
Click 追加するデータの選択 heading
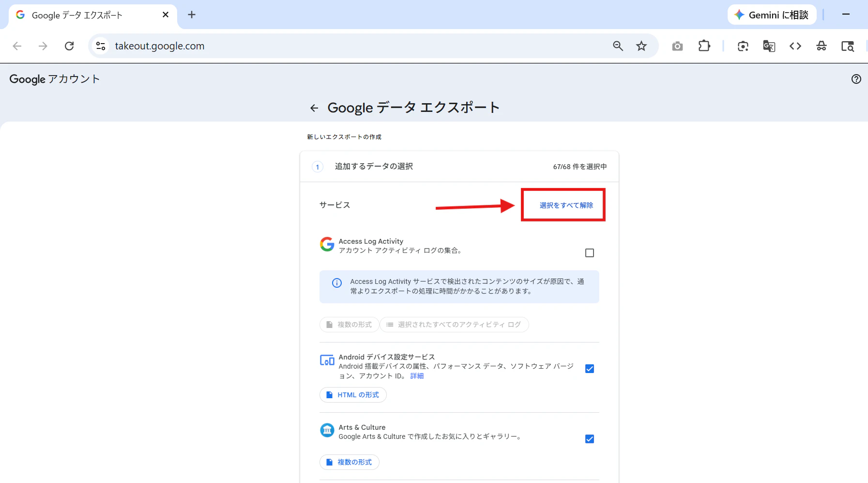click(374, 166)
